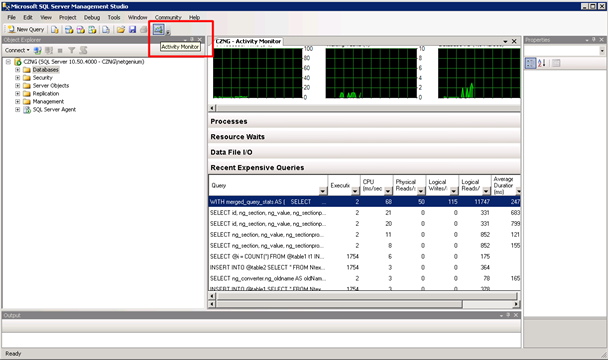Image resolution: width=608 pixels, height=360 pixels.
Task: Open the Executions column filter dropdown
Action: click(x=355, y=191)
